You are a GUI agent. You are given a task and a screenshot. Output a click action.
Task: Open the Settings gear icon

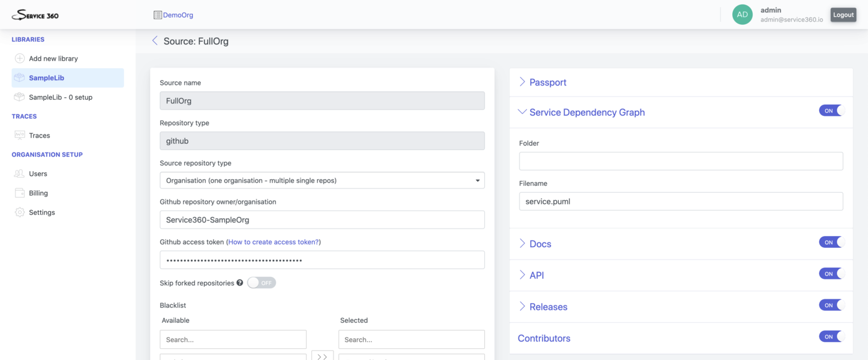[19, 213]
